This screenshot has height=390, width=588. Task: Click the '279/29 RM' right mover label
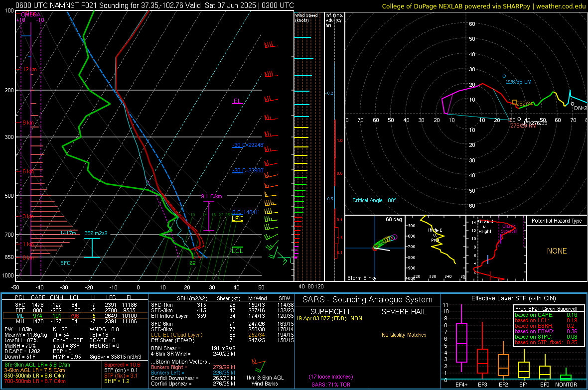(x=523, y=126)
